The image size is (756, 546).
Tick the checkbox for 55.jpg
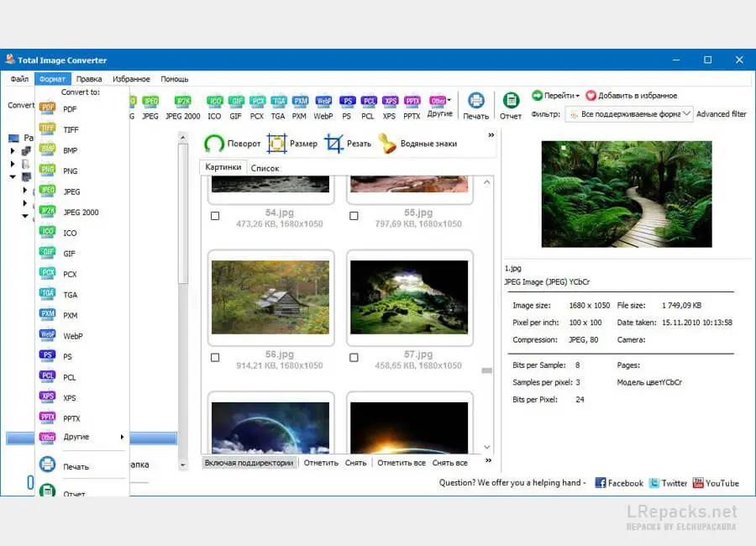coord(354,216)
